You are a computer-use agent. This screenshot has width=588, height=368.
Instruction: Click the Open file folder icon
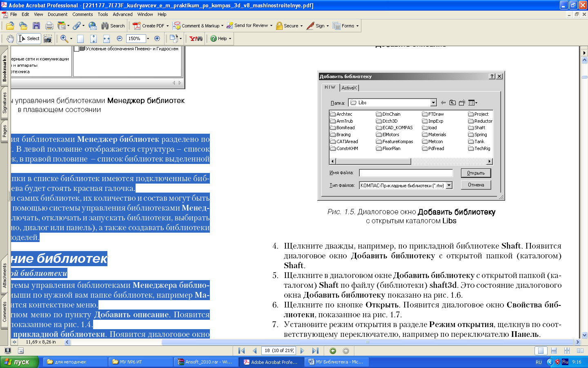[10, 26]
